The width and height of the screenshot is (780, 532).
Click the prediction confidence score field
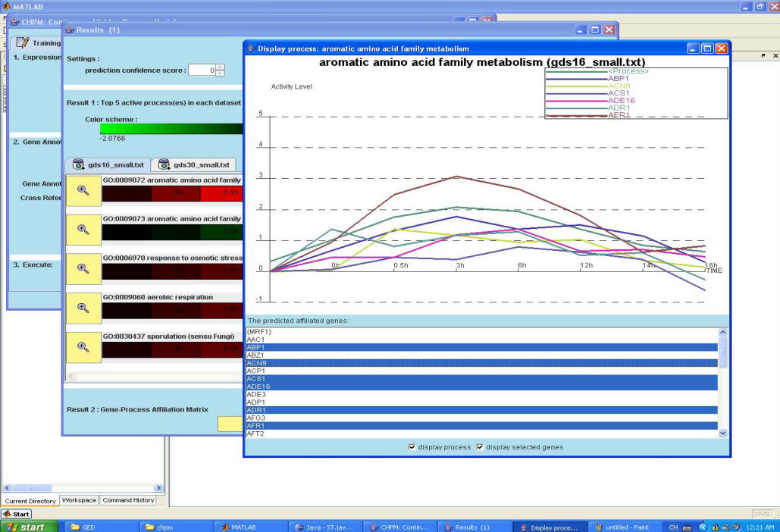pyautogui.click(x=201, y=70)
